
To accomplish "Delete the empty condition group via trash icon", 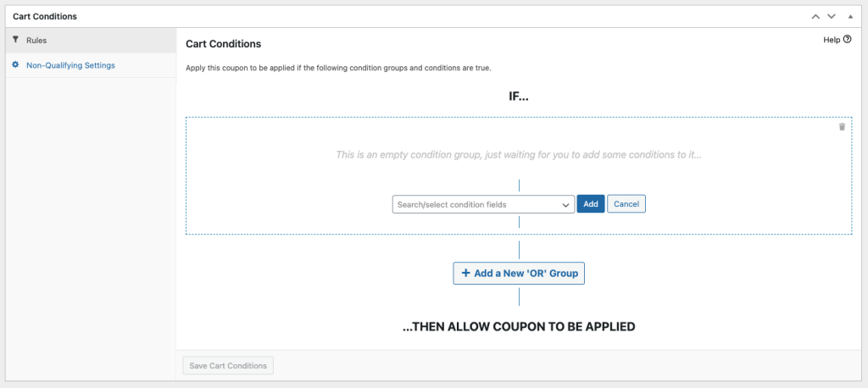I will point(842,127).
